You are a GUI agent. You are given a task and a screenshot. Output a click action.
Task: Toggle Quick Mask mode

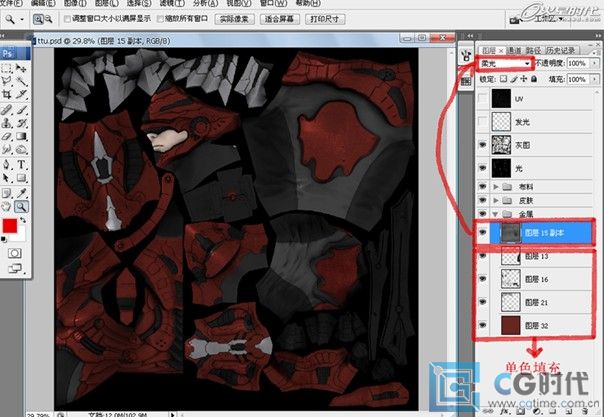click(15, 253)
